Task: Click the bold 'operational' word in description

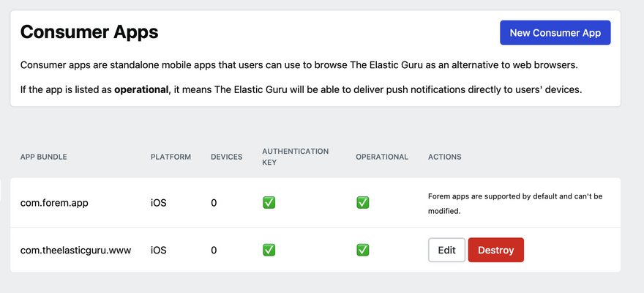Action: pyautogui.click(x=142, y=90)
